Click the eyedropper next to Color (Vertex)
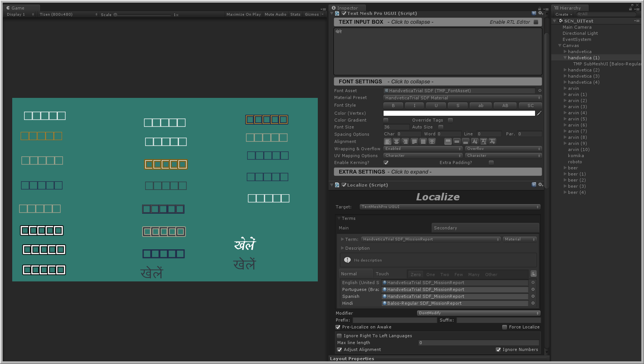Image resolution: width=644 pixels, height=364 pixels. tap(539, 113)
